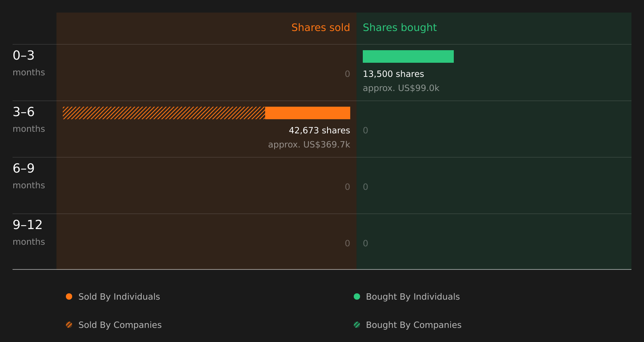Click the 13,500 shares value
Image resolution: width=644 pixels, height=342 pixels.
(393, 74)
